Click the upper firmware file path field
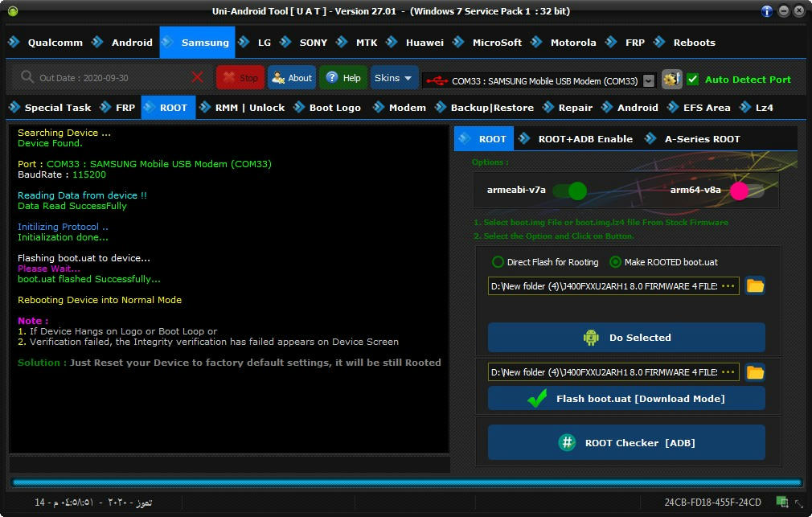 pyautogui.click(x=613, y=286)
